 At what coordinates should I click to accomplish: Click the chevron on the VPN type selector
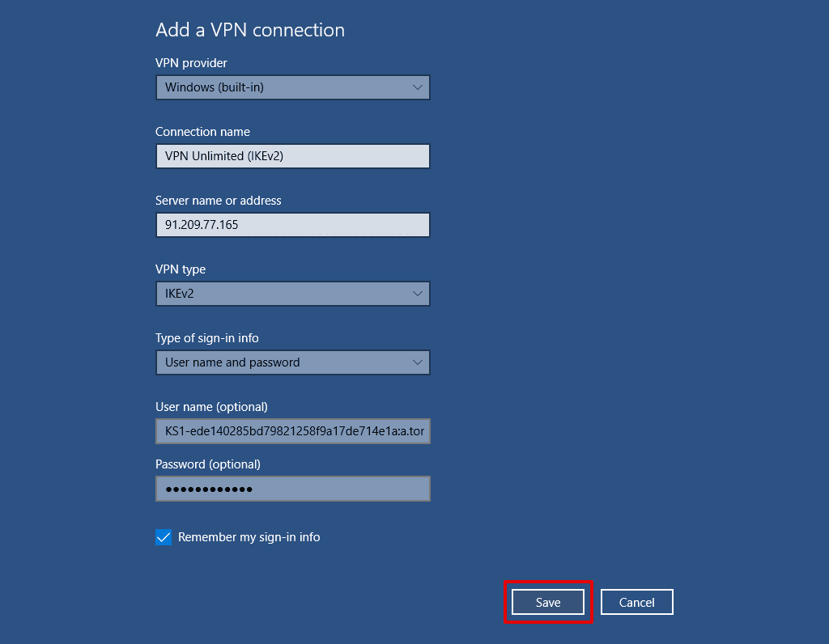click(417, 293)
